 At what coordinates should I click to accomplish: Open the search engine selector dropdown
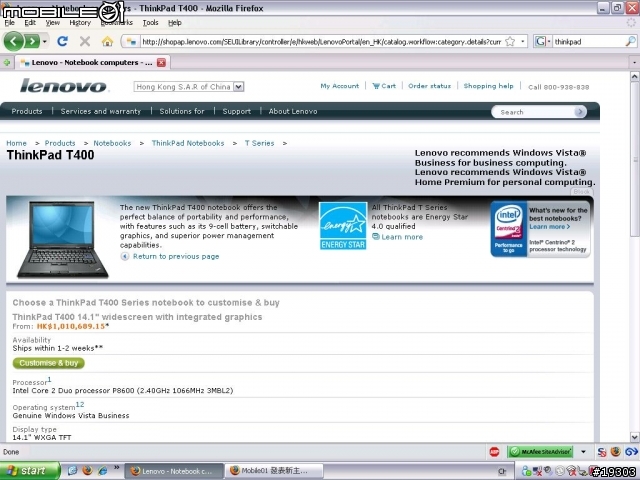[x=542, y=41]
